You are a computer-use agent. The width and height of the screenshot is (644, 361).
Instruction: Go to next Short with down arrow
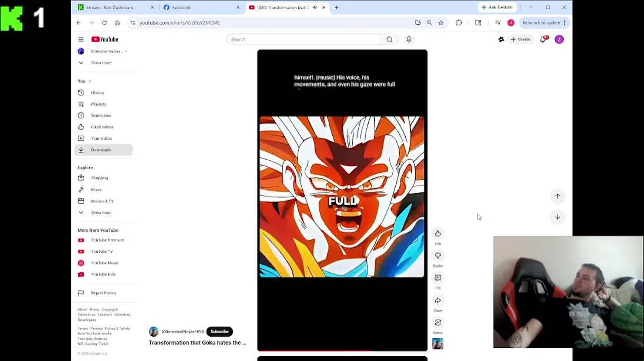tap(557, 217)
